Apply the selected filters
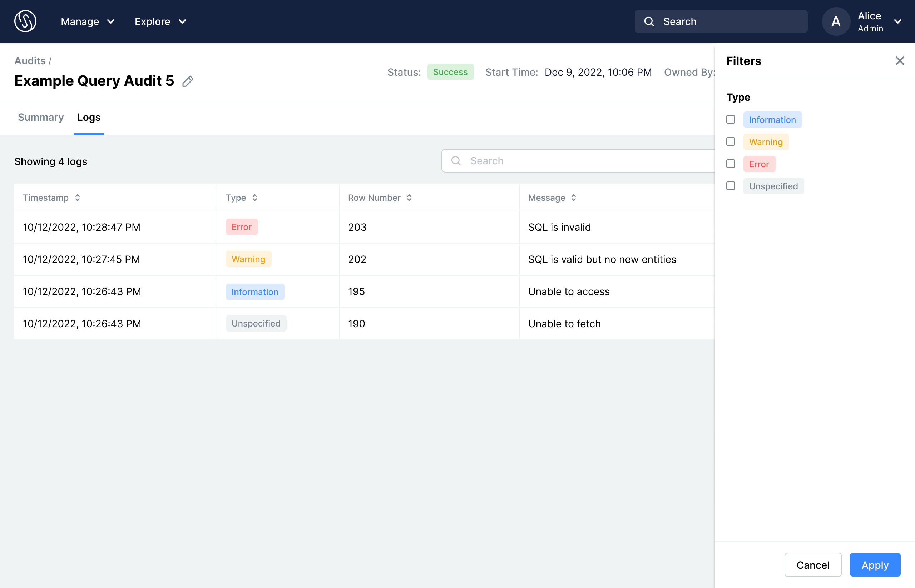 pos(875,565)
